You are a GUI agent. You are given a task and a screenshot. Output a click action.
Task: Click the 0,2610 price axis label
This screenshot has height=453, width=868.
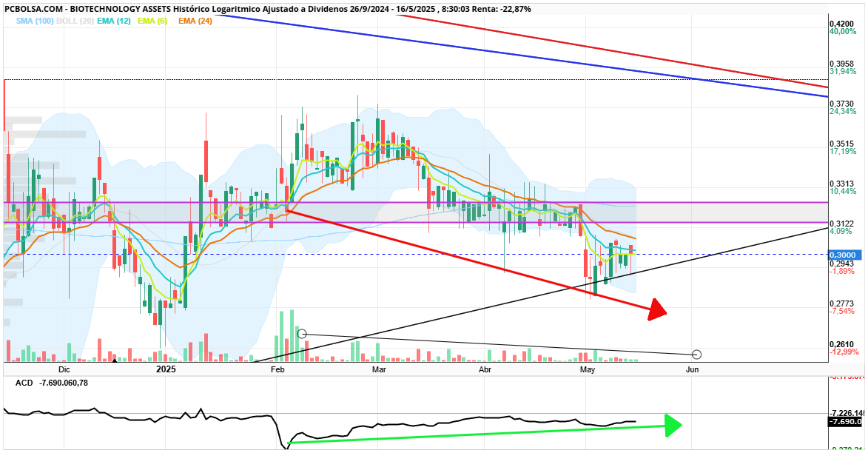point(841,344)
